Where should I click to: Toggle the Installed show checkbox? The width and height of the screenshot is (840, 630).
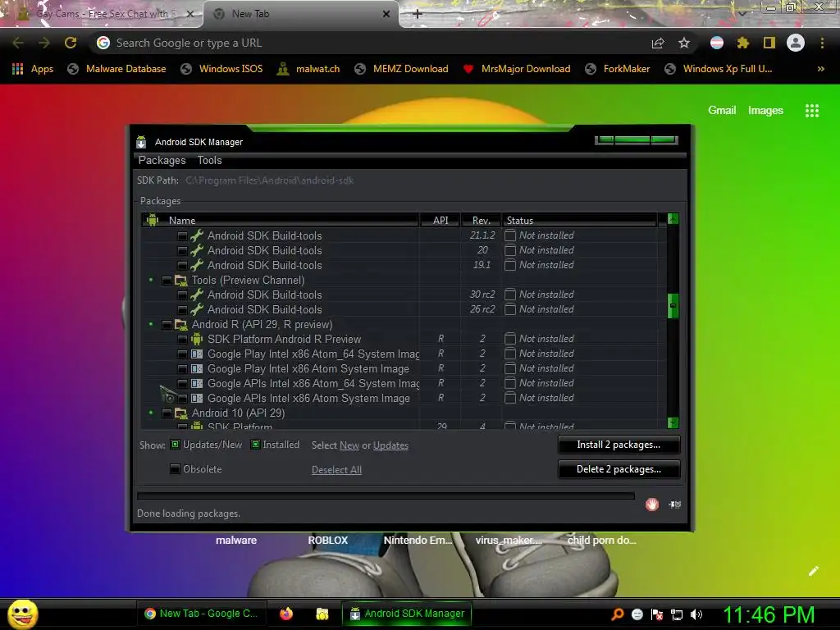(256, 444)
